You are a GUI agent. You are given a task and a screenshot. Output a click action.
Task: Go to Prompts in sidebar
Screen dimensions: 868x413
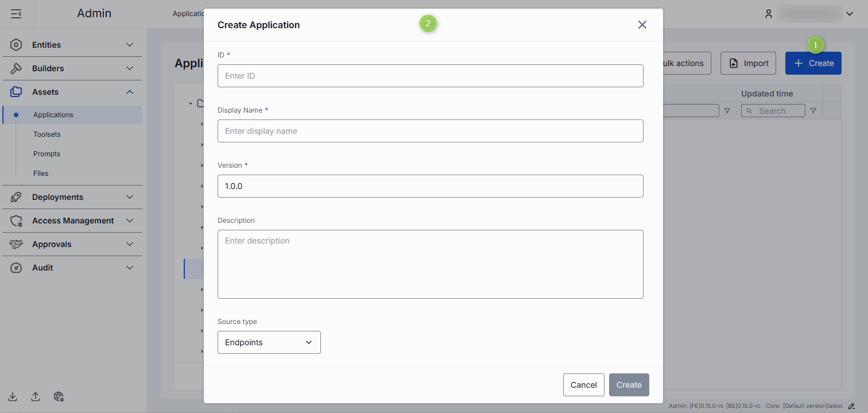click(x=46, y=154)
